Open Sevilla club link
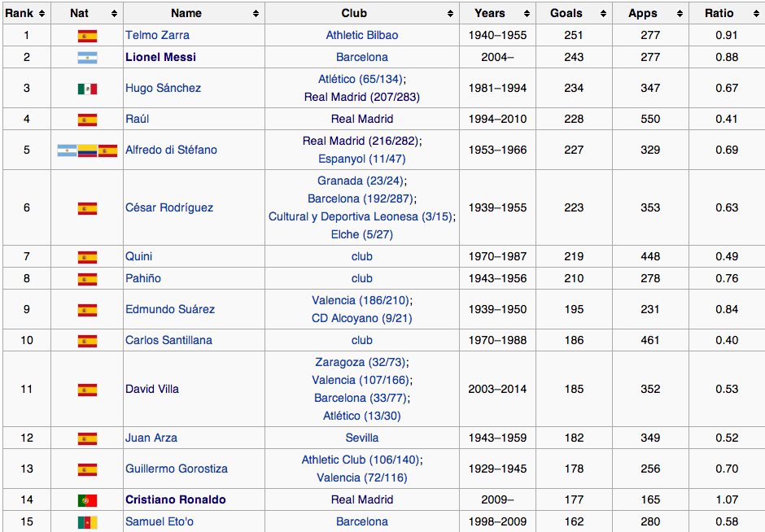 362,438
